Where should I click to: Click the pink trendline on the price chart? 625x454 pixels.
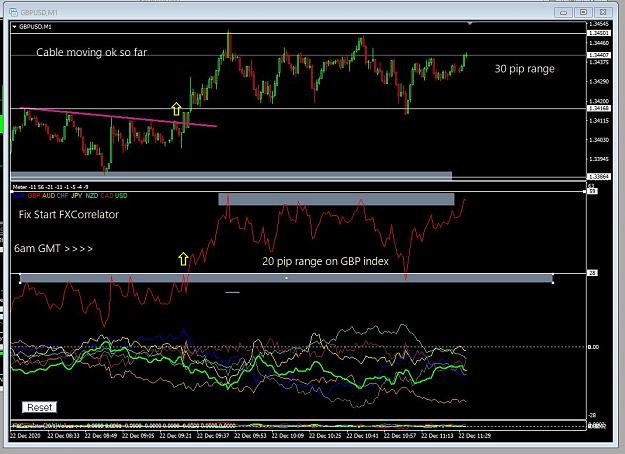tap(118, 117)
